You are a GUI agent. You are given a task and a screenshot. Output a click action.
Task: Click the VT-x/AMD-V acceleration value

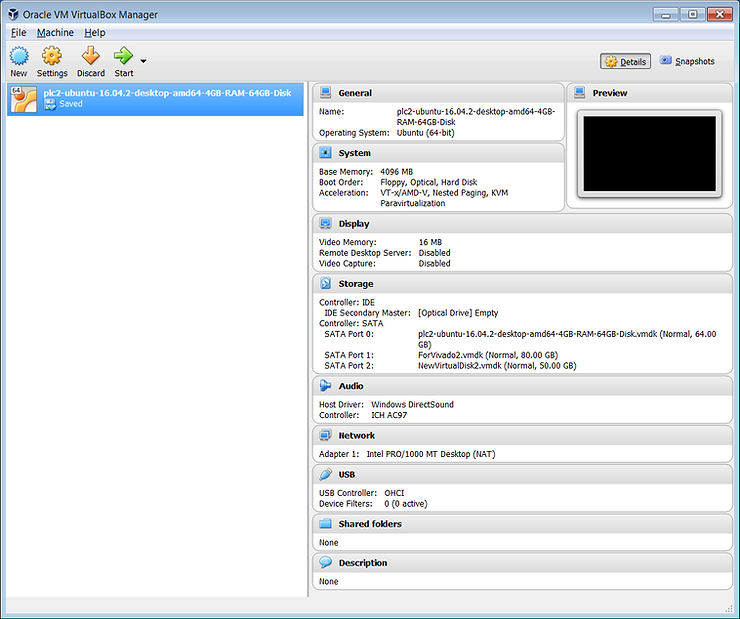[444, 198]
